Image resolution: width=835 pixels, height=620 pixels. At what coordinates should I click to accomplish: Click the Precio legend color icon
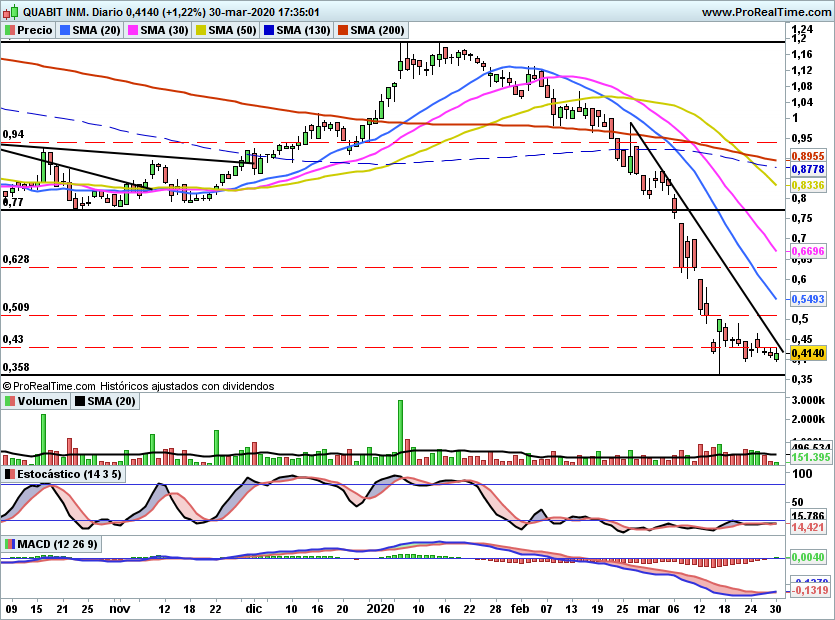(9, 31)
